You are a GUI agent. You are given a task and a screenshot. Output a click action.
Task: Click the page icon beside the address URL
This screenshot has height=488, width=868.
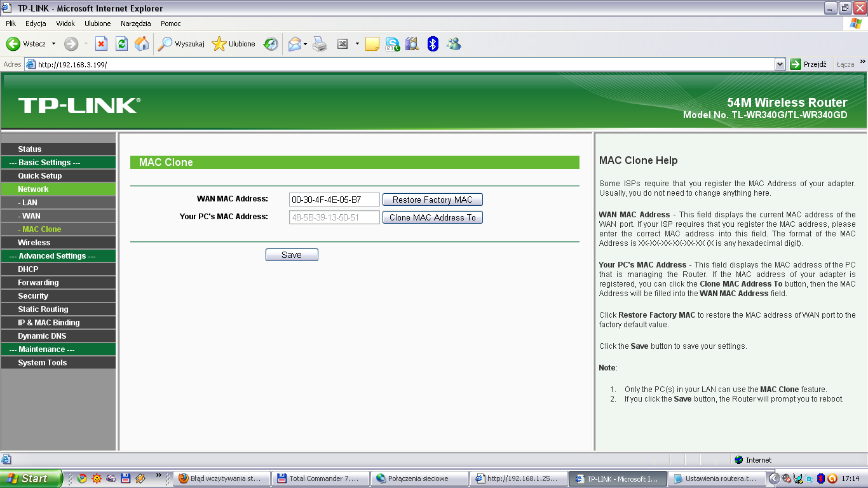tap(31, 64)
